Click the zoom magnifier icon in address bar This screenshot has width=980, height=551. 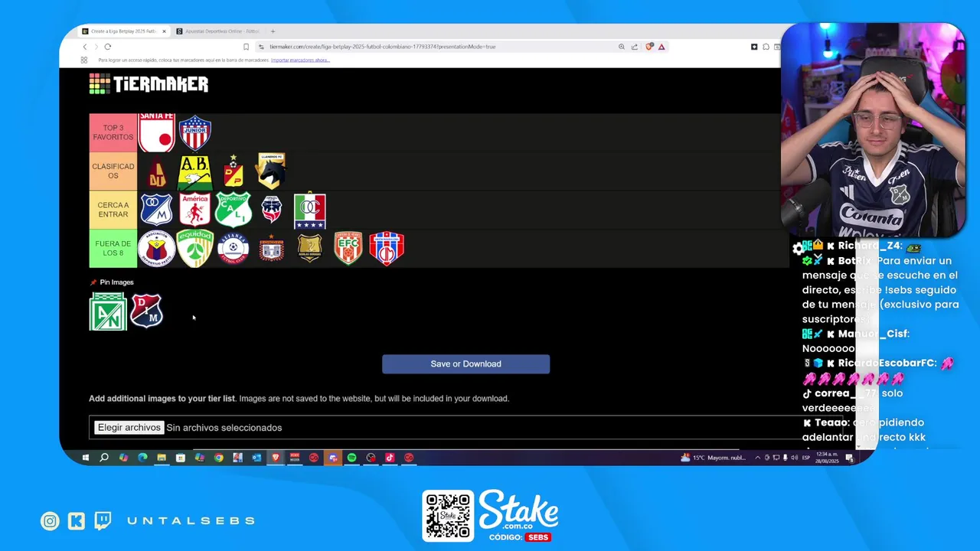622,47
